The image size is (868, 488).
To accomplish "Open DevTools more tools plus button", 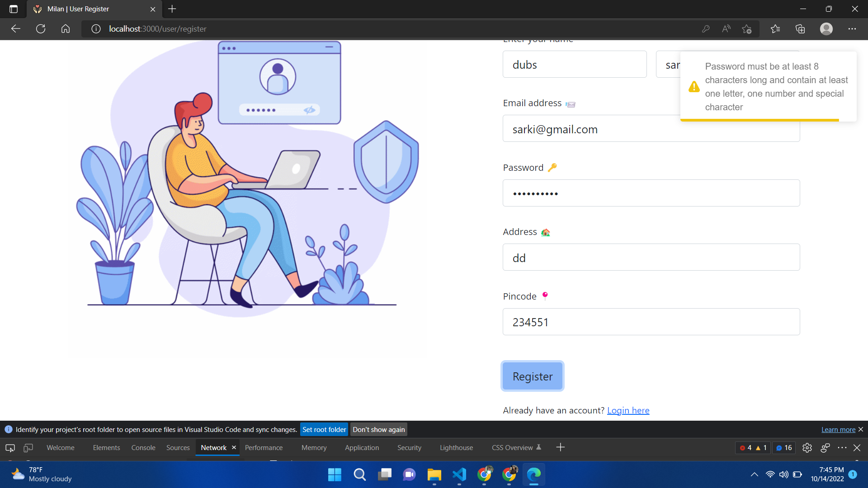I will [x=560, y=447].
